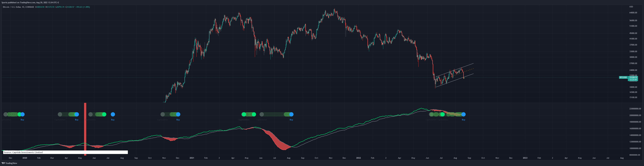Click the 45000.00 price axis label
This screenshot has width=644, height=166.
pos(633,33)
